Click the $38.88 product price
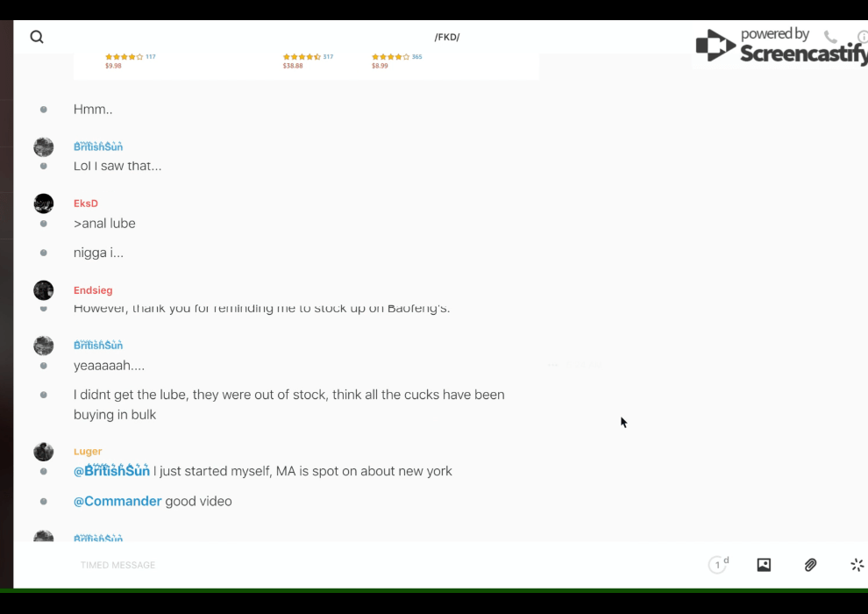This screenshot has width=868, height=614. (293, 66)
